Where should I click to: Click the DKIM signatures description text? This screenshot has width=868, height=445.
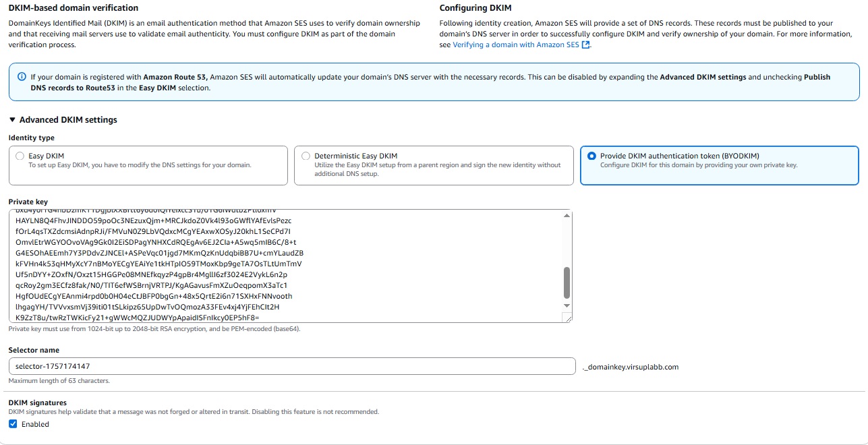[194, 412]
